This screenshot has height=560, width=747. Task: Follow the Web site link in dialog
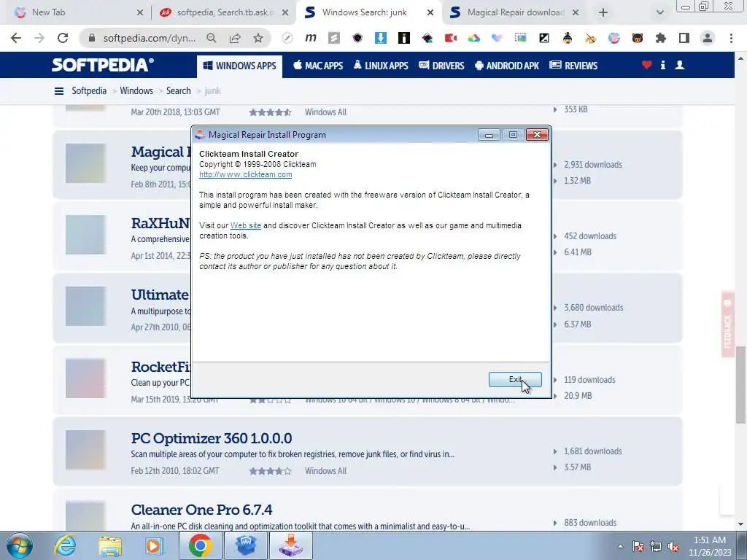coord(245,225)
